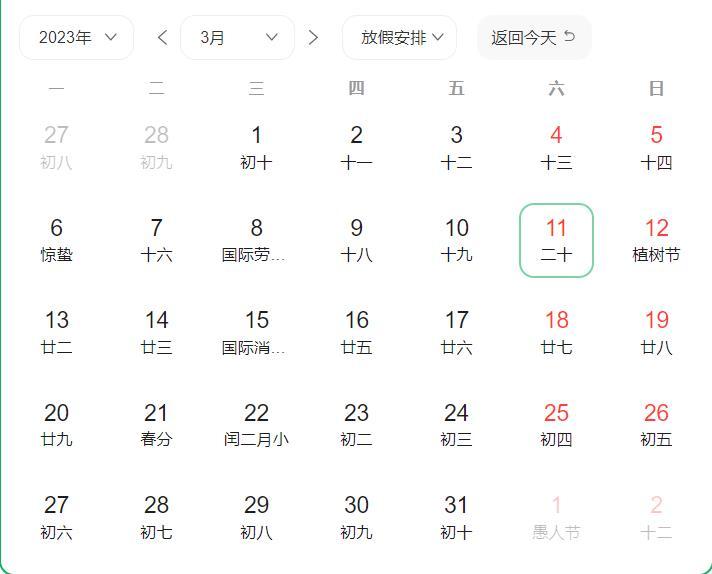Select March 15, 国际消费者权益日
The image size is (712, 574).
(256, 333)
